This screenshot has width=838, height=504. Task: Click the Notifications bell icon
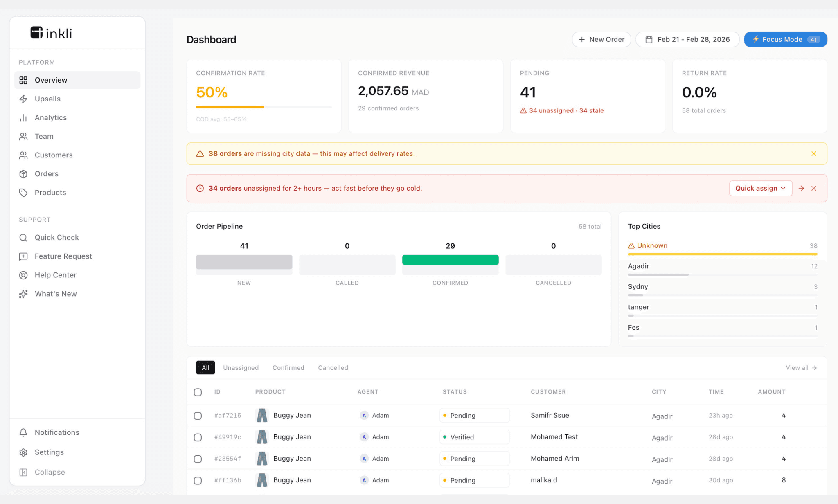[x=23, y=432]
